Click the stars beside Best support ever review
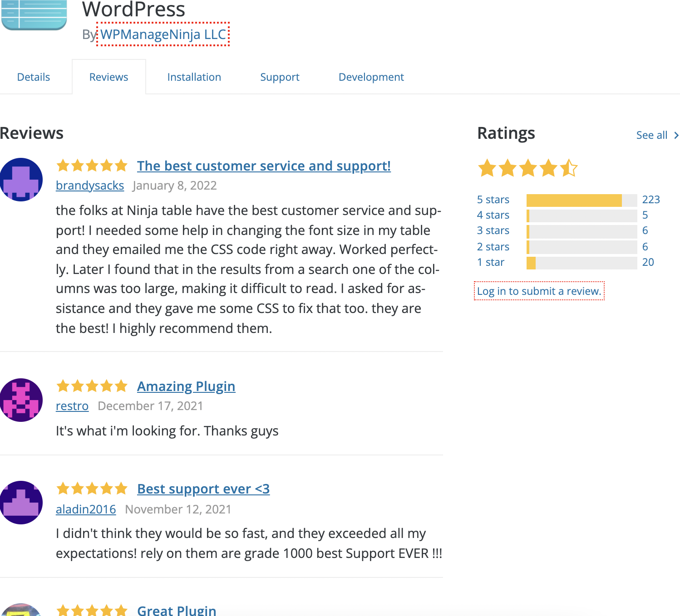This screenshot has height=616, width=680. click(x=92, y=489)
